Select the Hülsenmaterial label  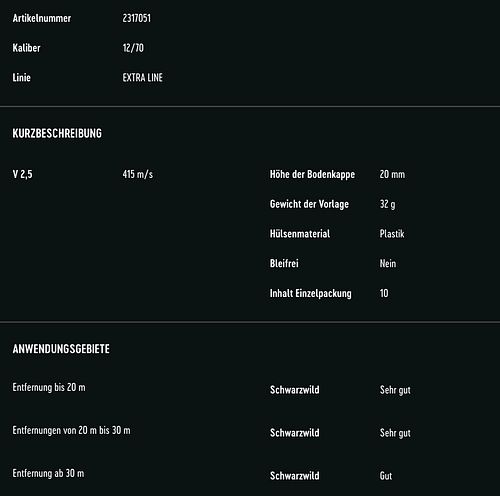(300, 234)
